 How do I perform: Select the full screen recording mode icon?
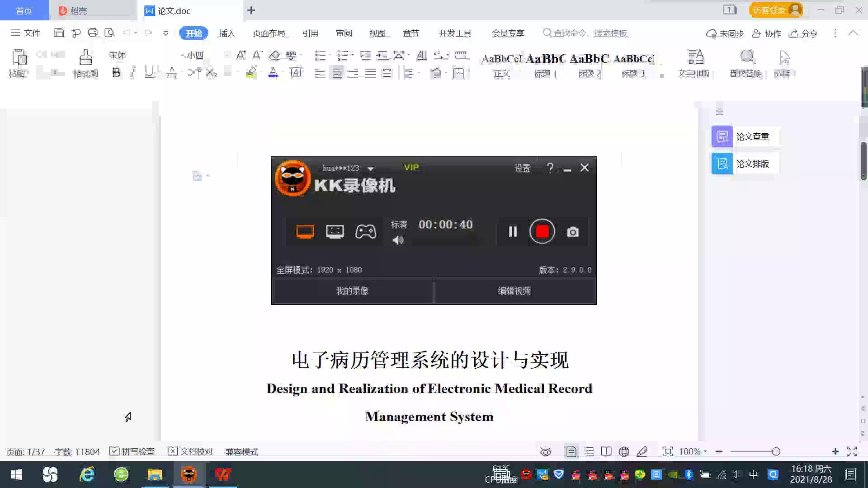pos(305,231)
